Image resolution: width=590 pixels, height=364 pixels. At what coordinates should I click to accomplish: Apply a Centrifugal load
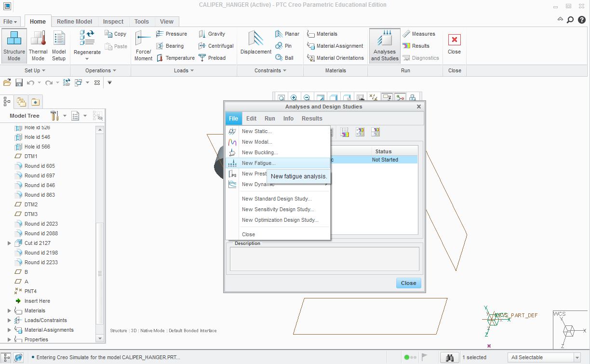pyautogui.click(x=216, y=46)
